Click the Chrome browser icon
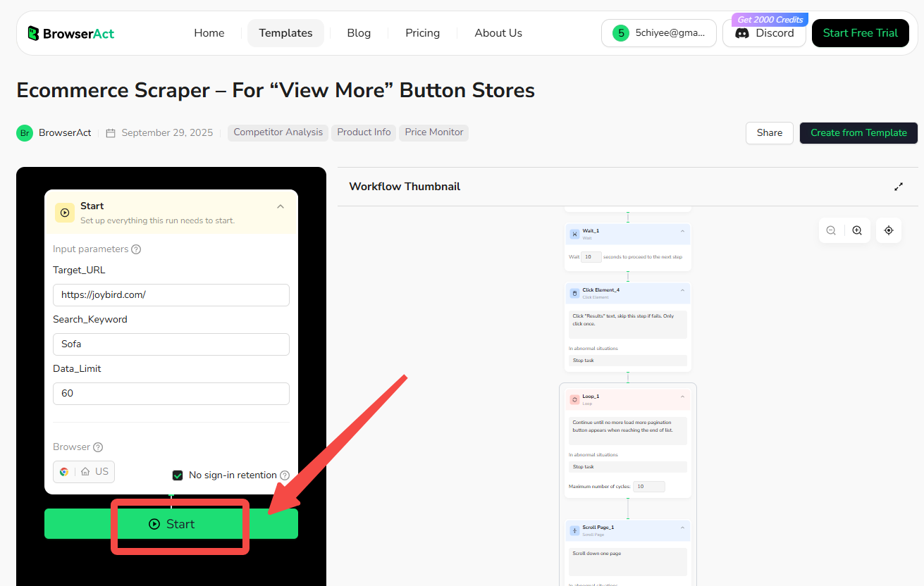The width and height of the screenshot is (924, 586). coord(64,471)
